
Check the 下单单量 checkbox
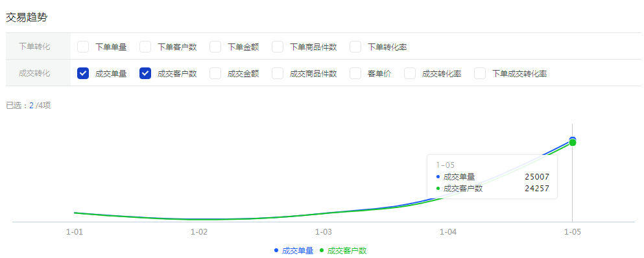click(x=83, y=47)
